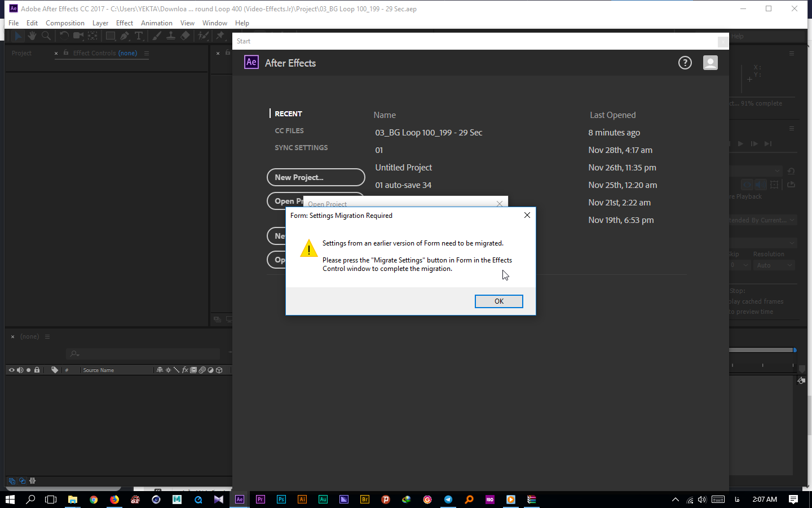Click the adjustment layer half-circle column icon

(210, 370)
